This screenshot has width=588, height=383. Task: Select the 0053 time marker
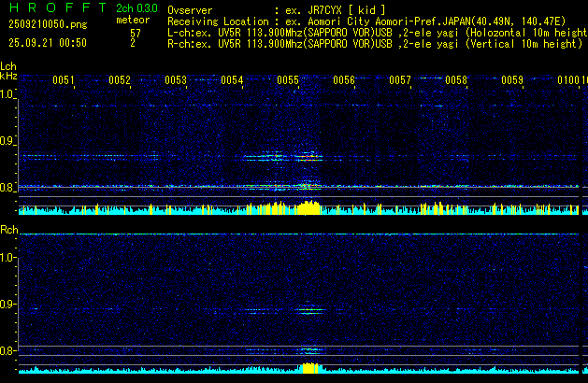click(176, 80)
